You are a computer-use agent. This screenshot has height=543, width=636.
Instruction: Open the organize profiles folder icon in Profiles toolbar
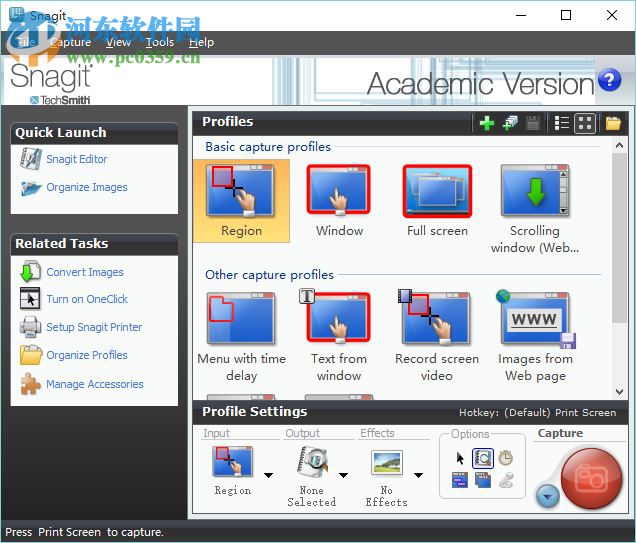(613, 123)
